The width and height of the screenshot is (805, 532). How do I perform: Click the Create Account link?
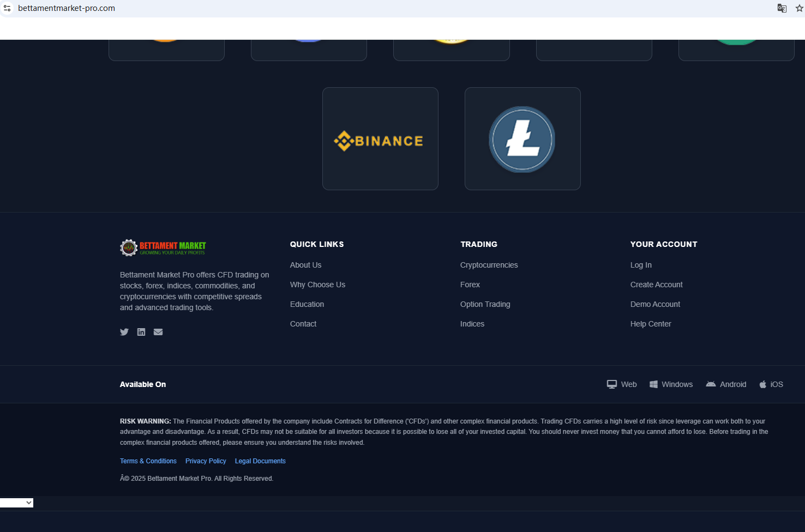pos(657,285)
